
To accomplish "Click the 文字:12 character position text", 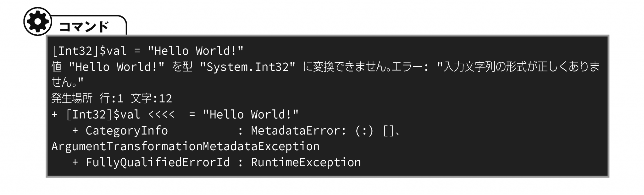I will pyautogui.click(x=152, y=99).
